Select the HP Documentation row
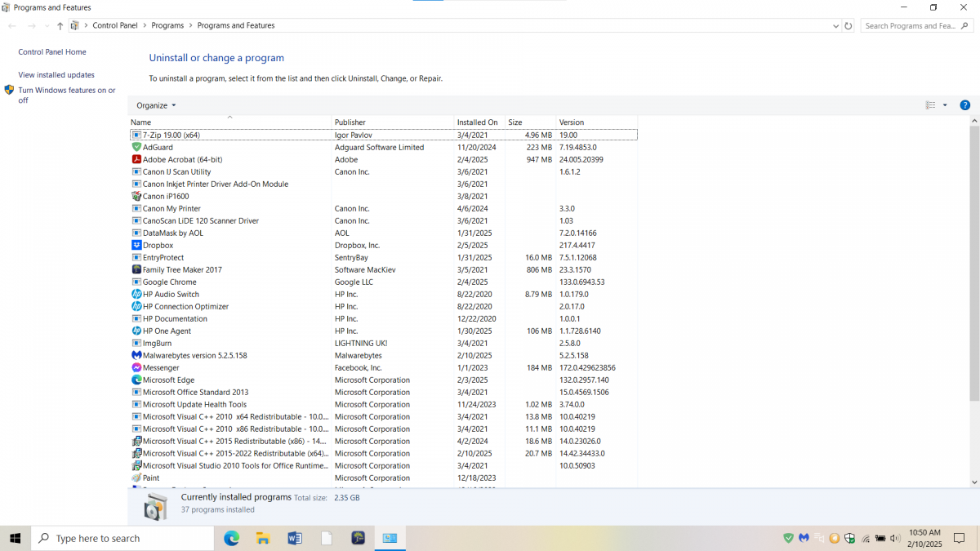Viewport: 980px width, 551px height. tap(383, 318)
